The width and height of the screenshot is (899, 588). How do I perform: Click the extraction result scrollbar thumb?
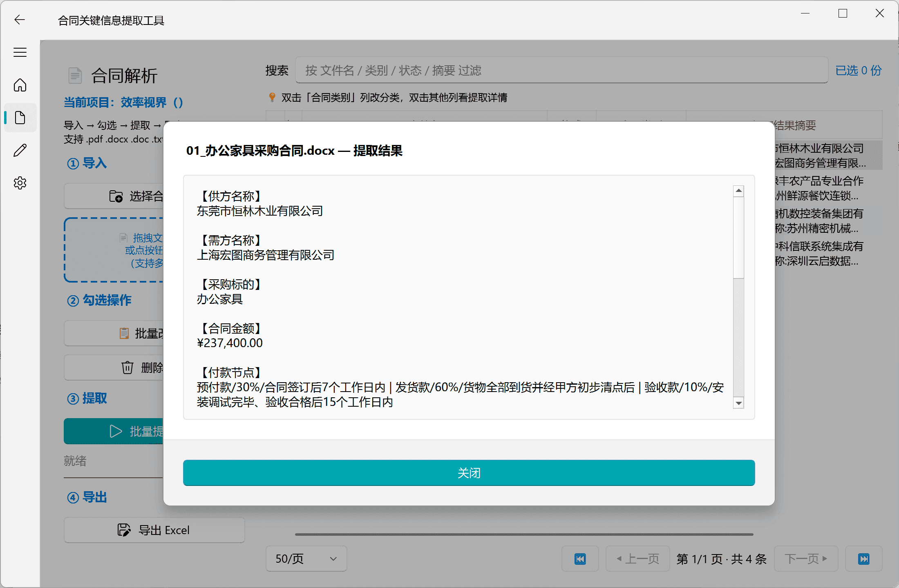pyautogui.click(x=738, y=238)
